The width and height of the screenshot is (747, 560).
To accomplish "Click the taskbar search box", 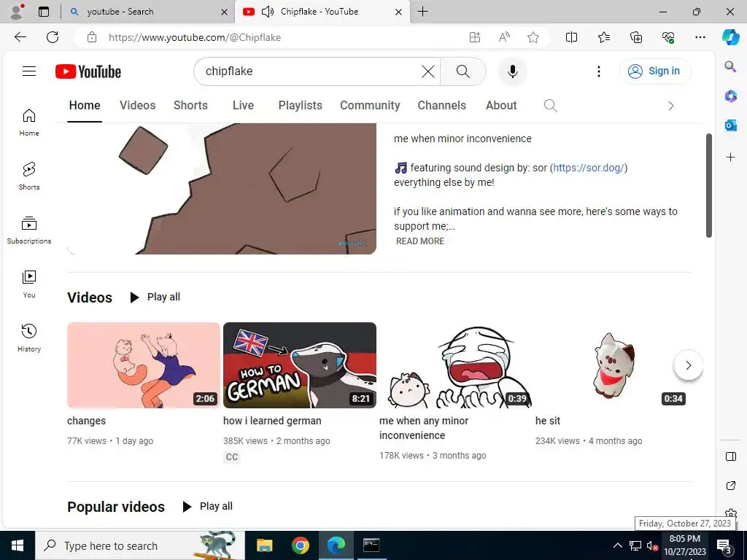I will click(140, 545).
